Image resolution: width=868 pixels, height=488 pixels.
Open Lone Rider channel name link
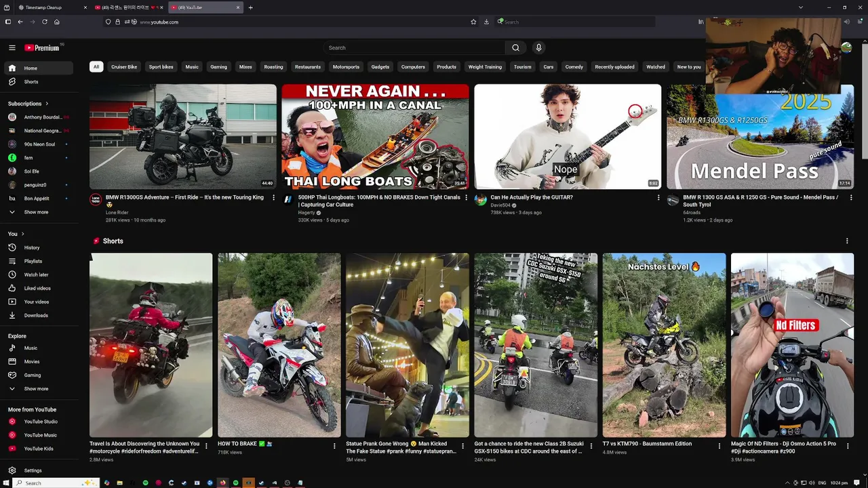[117, 213]
